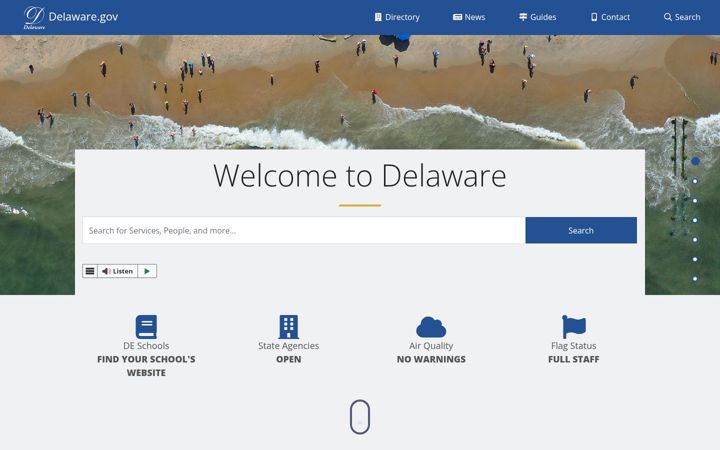
Task: Select the third slide navigation dot
Action: click(x=695, y=201)
